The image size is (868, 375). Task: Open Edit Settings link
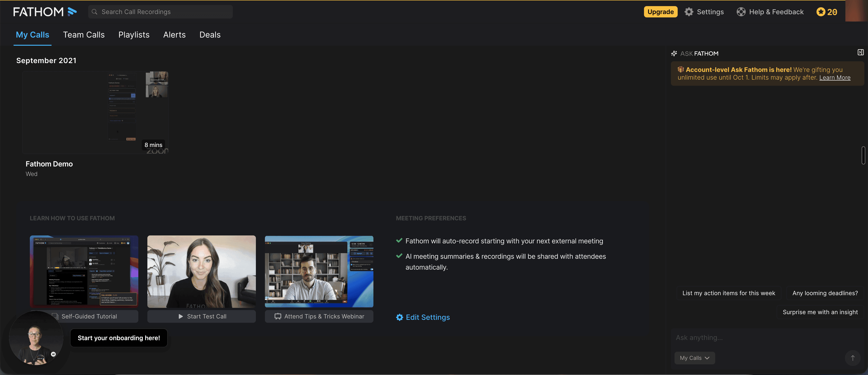pyautogui.click(x=428, y=317)
